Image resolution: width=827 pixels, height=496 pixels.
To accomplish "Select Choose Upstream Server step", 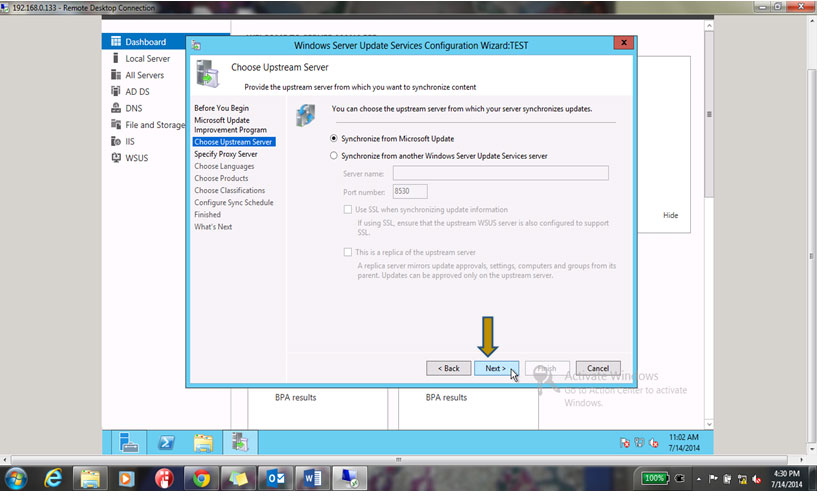I will 233,142.
